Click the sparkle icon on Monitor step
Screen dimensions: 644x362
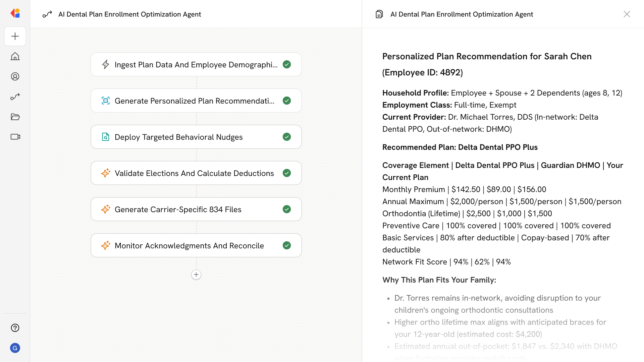[x=106, y=245]
